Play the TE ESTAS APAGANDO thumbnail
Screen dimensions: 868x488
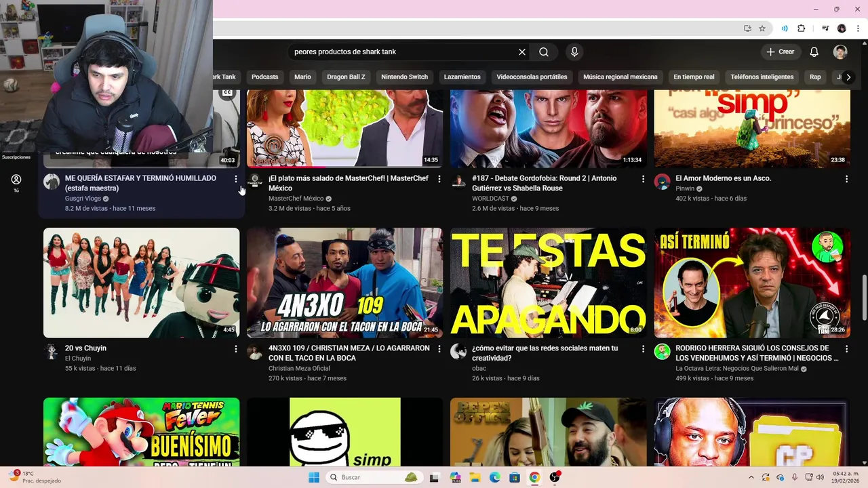(548, 283)
